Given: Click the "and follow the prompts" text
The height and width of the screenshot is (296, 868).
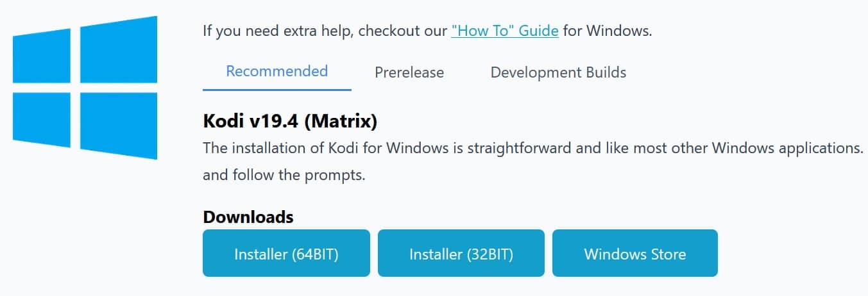Looking at the screenshot, I should click(284, 175).
